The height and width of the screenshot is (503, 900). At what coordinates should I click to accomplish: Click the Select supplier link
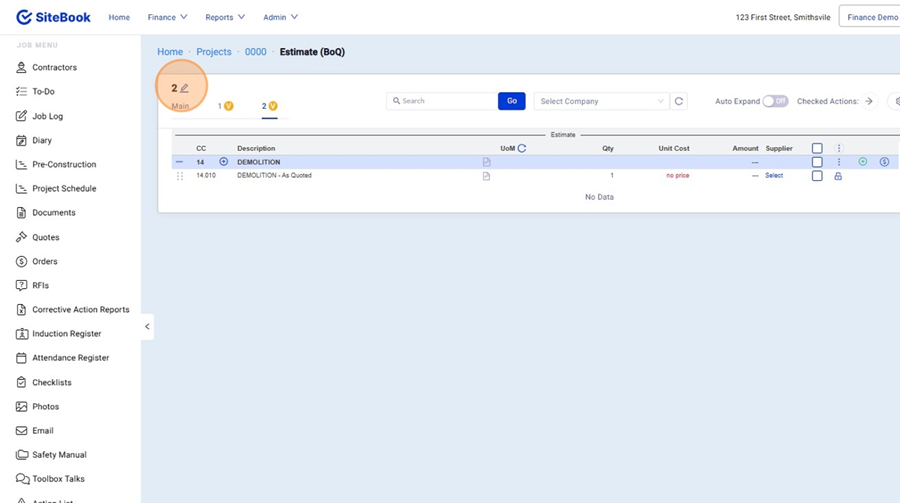tap(774, 176)
